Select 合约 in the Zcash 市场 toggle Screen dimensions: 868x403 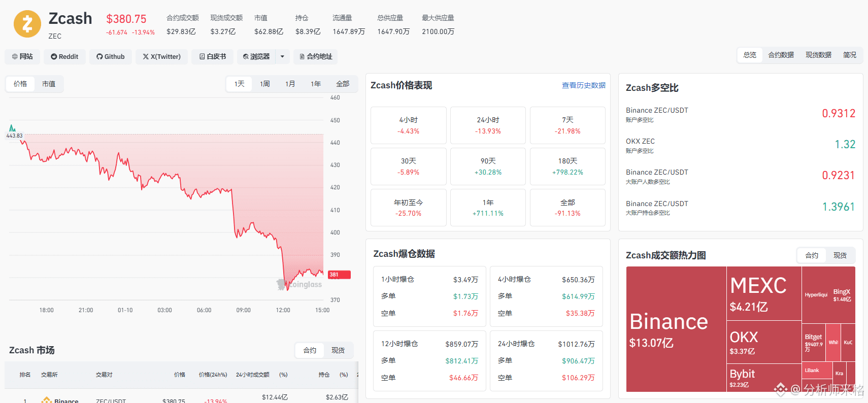(310, 350)
